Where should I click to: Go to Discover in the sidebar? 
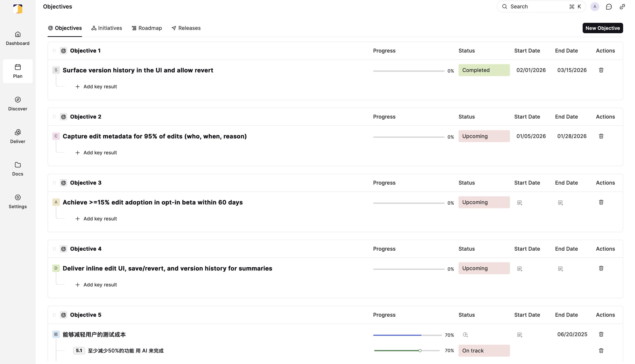click(x=17, y=104)
